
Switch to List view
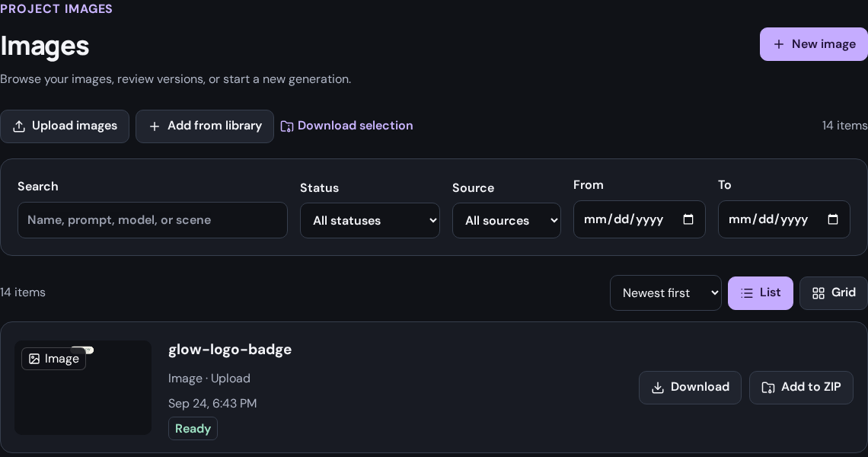760,293
